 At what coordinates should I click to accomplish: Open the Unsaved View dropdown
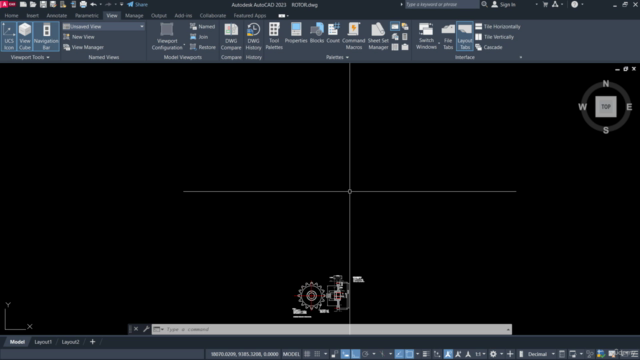click(x=104, y=27)
